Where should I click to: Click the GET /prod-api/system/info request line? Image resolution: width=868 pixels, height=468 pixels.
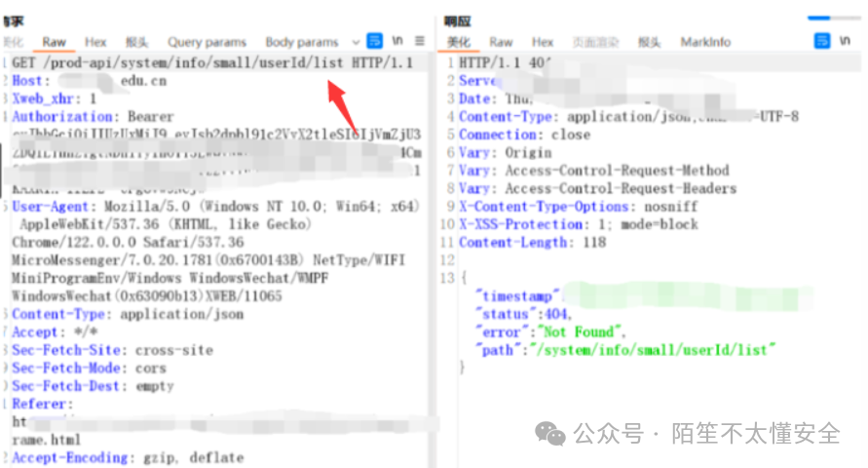212,63
